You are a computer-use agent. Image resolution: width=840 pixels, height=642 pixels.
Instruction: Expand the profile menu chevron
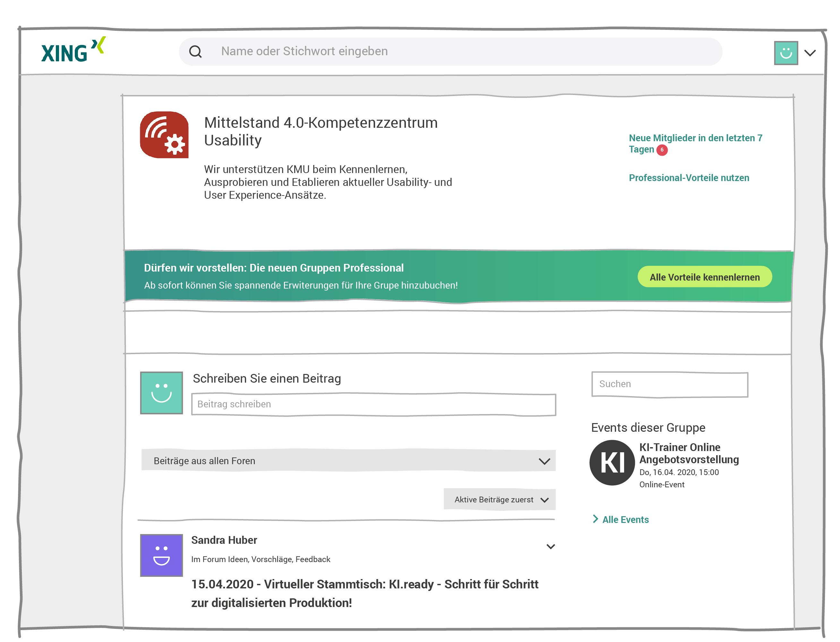coord(810,53)
